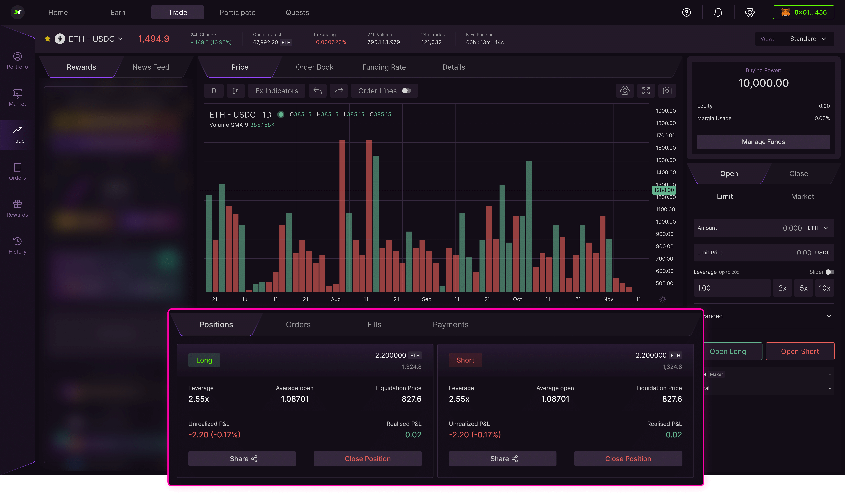Click the favorite star for ETH-USDC
This screenshot has height=504, width=845.
[48, 39]
